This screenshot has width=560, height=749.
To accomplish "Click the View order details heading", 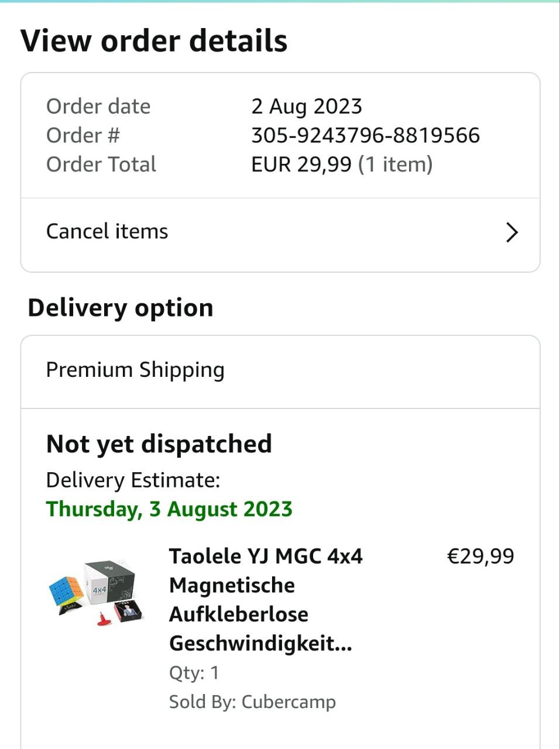I will tap(154, 41).
